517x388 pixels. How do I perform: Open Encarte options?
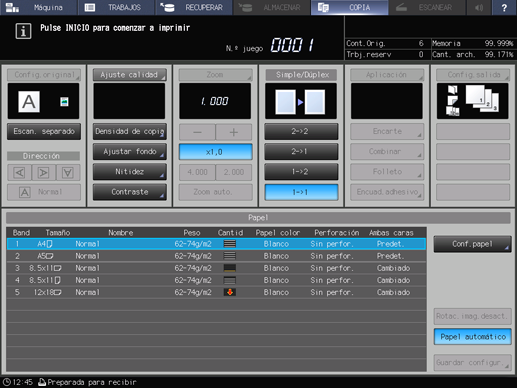coord(387,131)
